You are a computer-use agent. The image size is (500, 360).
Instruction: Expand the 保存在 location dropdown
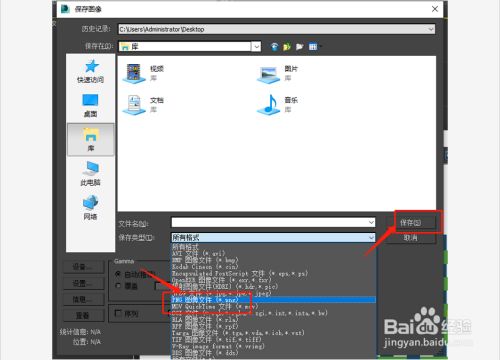(x=256, y=46)
